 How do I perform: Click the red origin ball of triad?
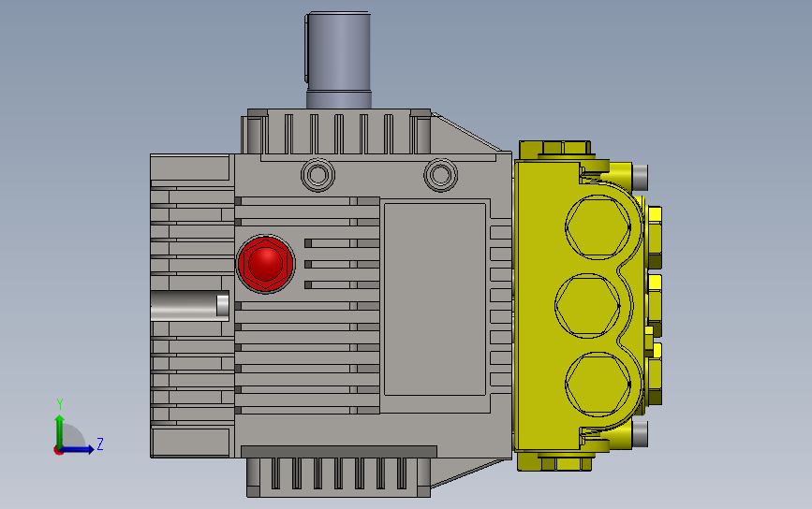[58, 451]
